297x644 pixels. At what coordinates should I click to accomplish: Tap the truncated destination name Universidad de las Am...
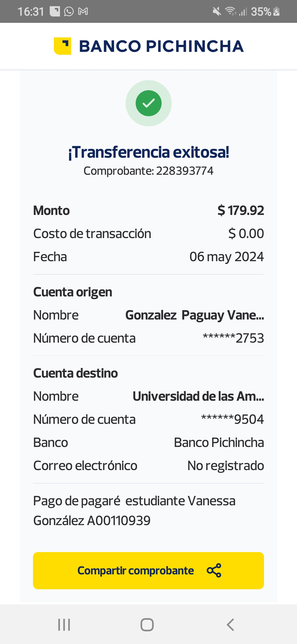(198, 396)
